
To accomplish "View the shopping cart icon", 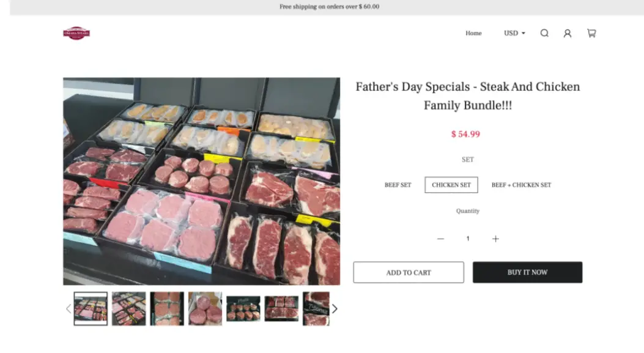I will [x=591, y=33].
